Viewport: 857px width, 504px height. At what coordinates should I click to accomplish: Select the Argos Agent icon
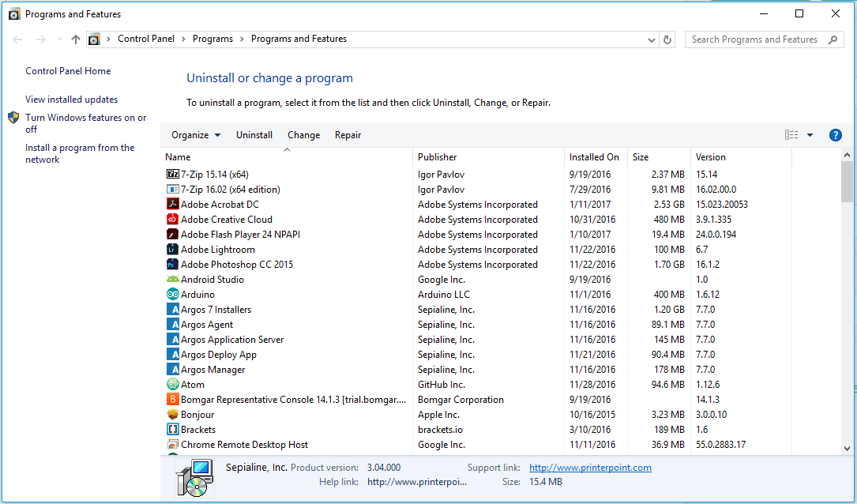(x=172, y=325)
